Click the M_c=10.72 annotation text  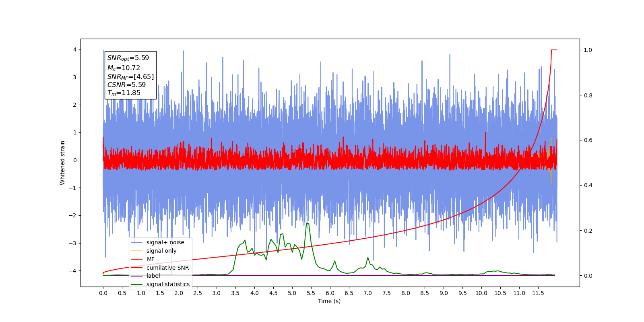pyautogui.click(x=124, y=68)
